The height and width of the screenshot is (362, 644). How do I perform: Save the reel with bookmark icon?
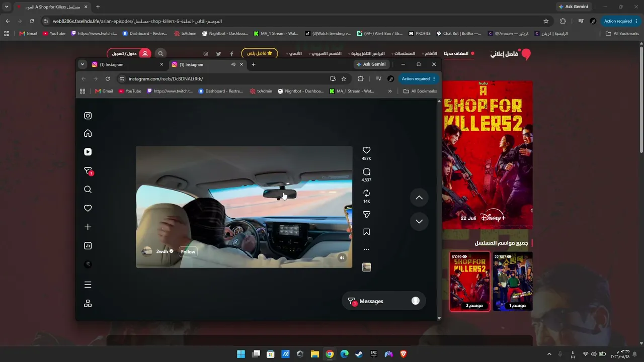click(366, 232)
